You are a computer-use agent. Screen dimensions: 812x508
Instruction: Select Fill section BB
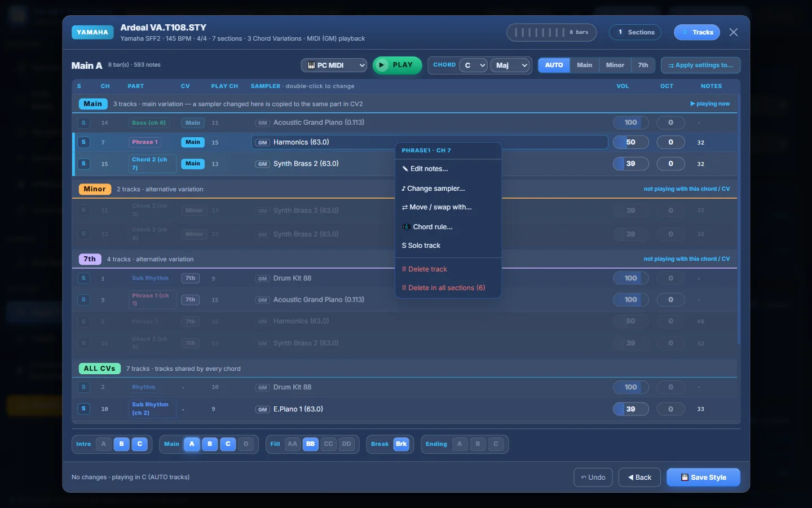click(310, 444)
